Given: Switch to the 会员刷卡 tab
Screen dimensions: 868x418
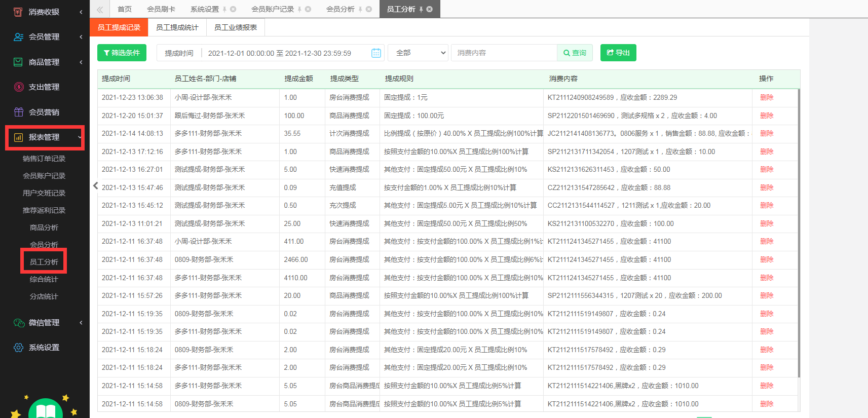Looking at the screenshot, I should (161, 9).
